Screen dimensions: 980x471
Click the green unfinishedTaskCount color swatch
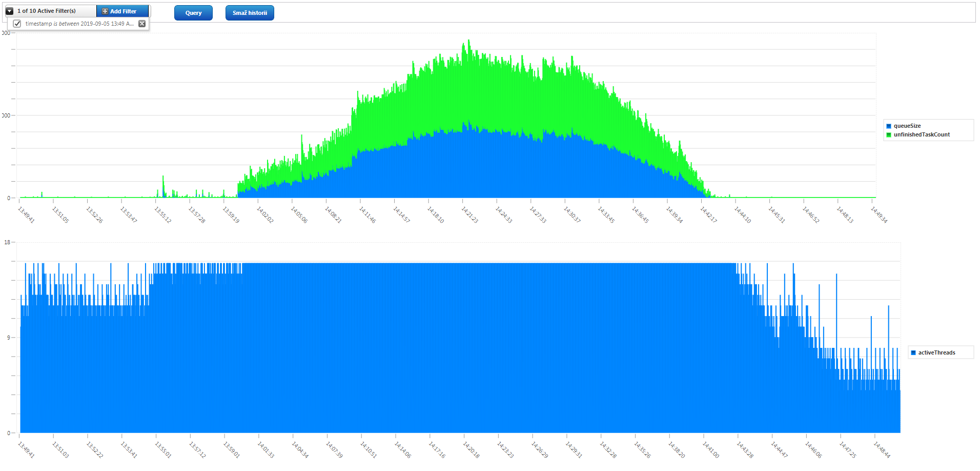pos(889,134)
